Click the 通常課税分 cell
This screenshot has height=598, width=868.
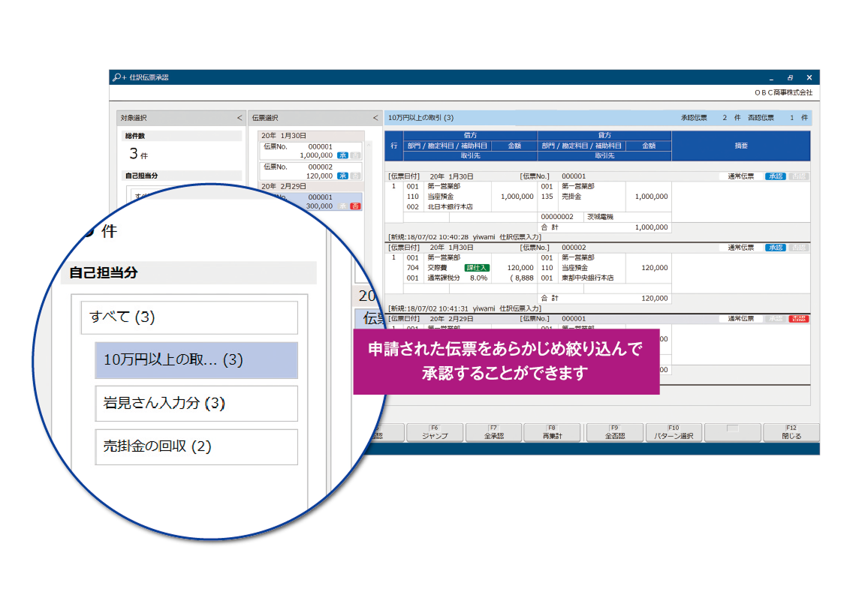point(444,278)
